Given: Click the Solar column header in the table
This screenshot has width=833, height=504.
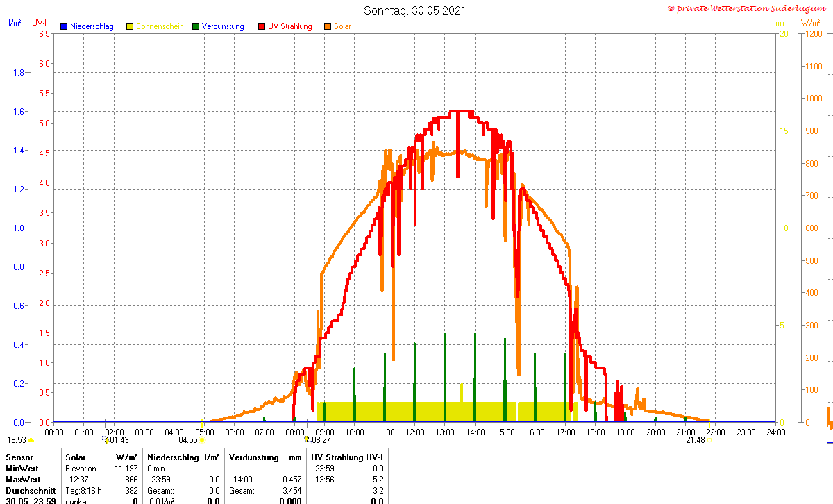Looking at the screenshot, I should click(76, 457).
